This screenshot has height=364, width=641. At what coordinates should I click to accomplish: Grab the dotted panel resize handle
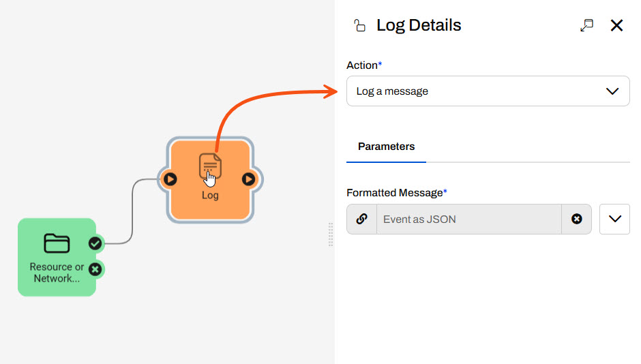(x=331, y=234)
